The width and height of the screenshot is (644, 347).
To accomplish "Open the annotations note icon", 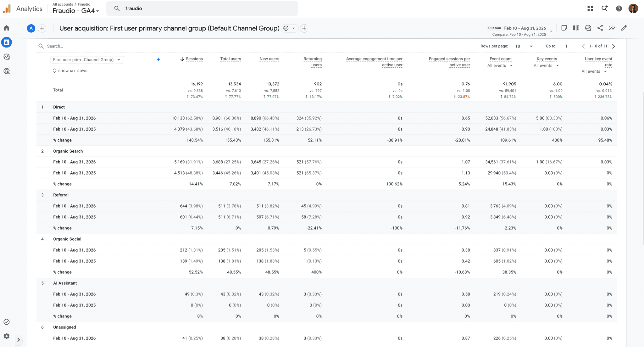I will (564, 28).
